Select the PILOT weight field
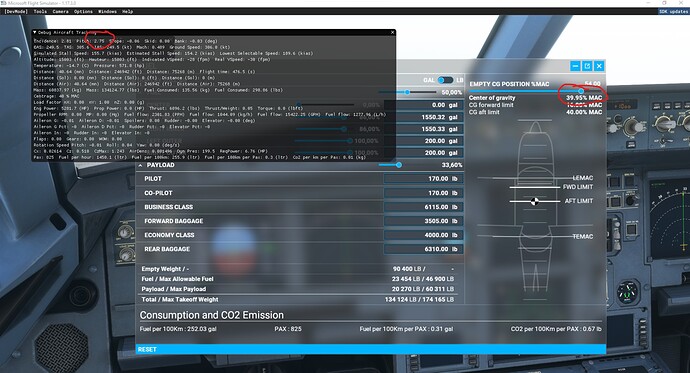The height and width of the screenshot is (373, 690). 422,179
